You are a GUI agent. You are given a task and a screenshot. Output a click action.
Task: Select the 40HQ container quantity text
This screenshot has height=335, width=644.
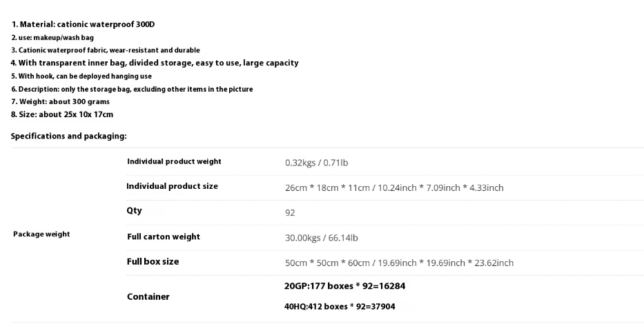[340, 306]
